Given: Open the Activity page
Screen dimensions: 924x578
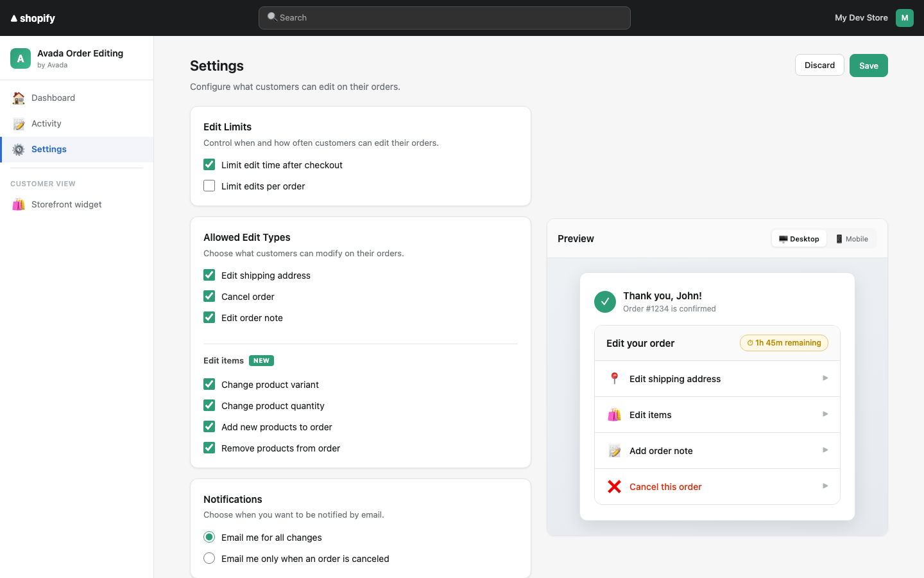Looking at the screenshot, I should 77,124.
